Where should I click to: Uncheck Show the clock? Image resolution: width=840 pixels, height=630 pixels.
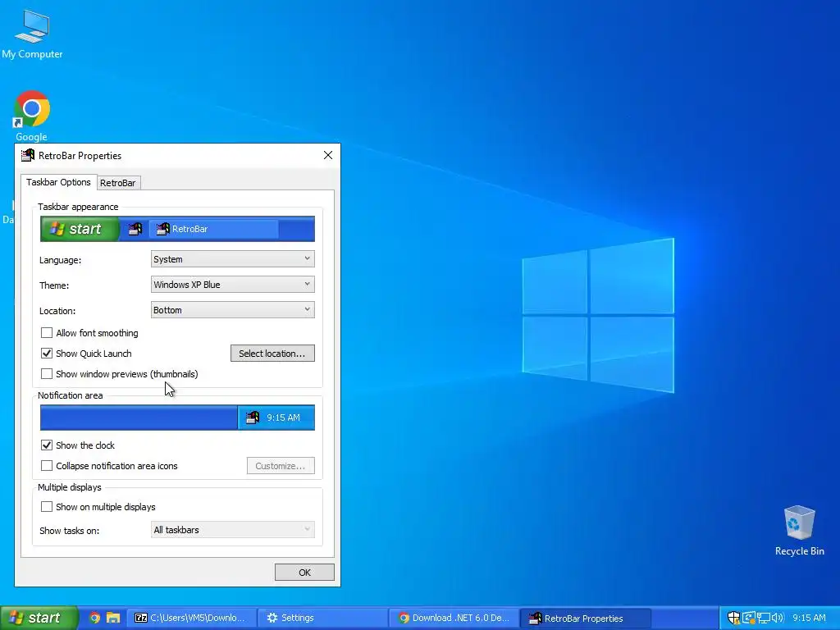pos(47,445)
